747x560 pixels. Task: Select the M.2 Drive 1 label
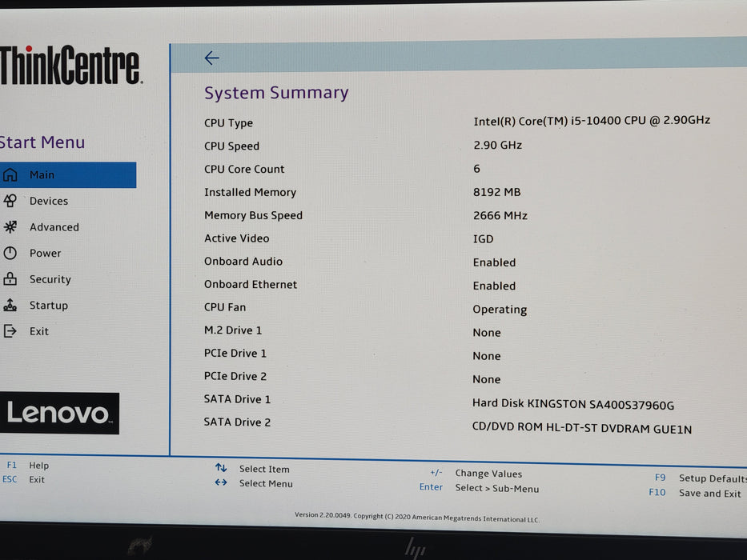(x=233, y=330)
